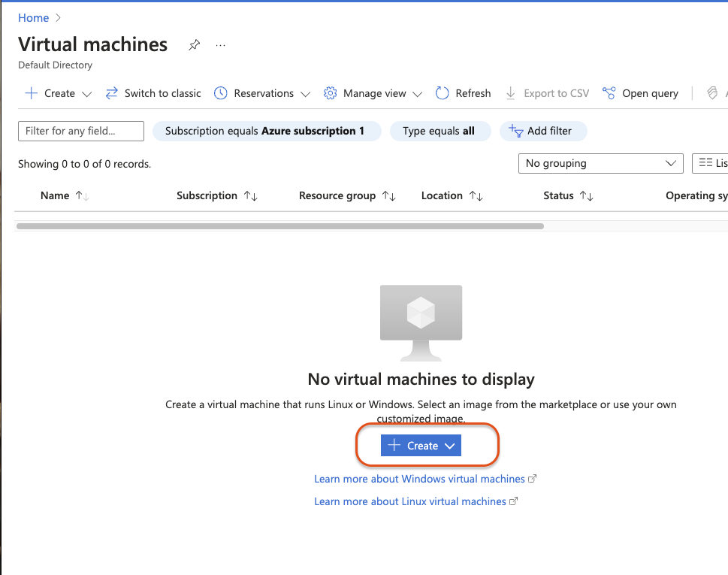Viewport: 728px width, 575px height.
Task: Sort by Status column arrows
Action: pyautogui.click(x=587, y=196)
